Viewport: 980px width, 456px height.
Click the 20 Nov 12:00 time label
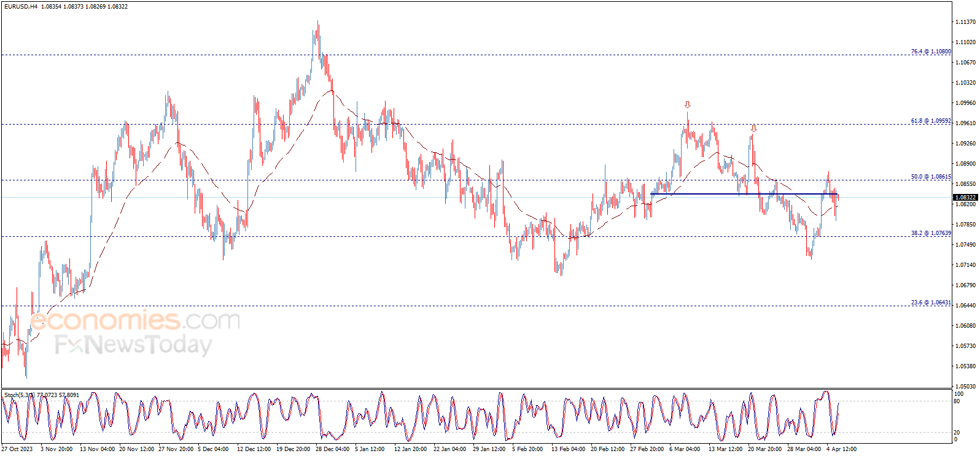pyautogui.click(x=136, y=449)
